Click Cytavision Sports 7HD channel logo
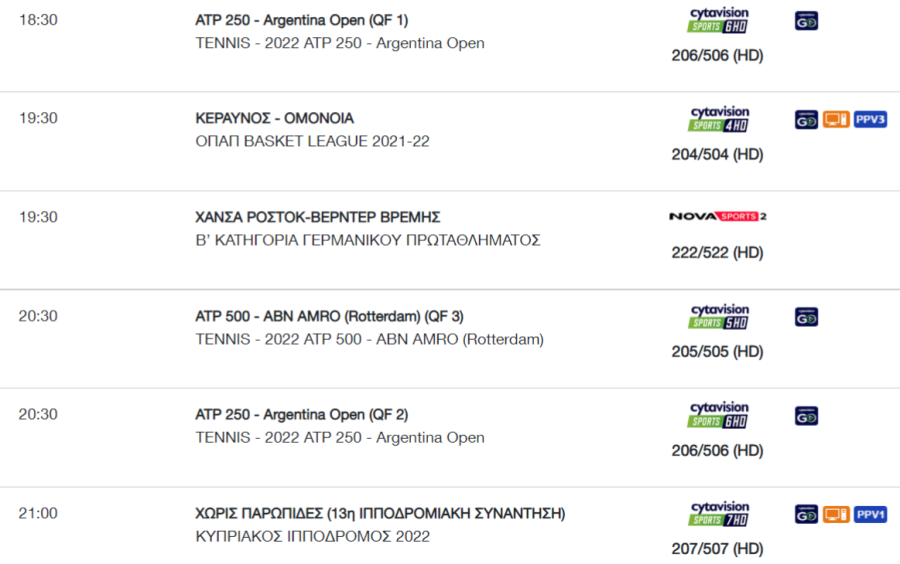Viewport: 900px width, 564px height. [717, 514]
